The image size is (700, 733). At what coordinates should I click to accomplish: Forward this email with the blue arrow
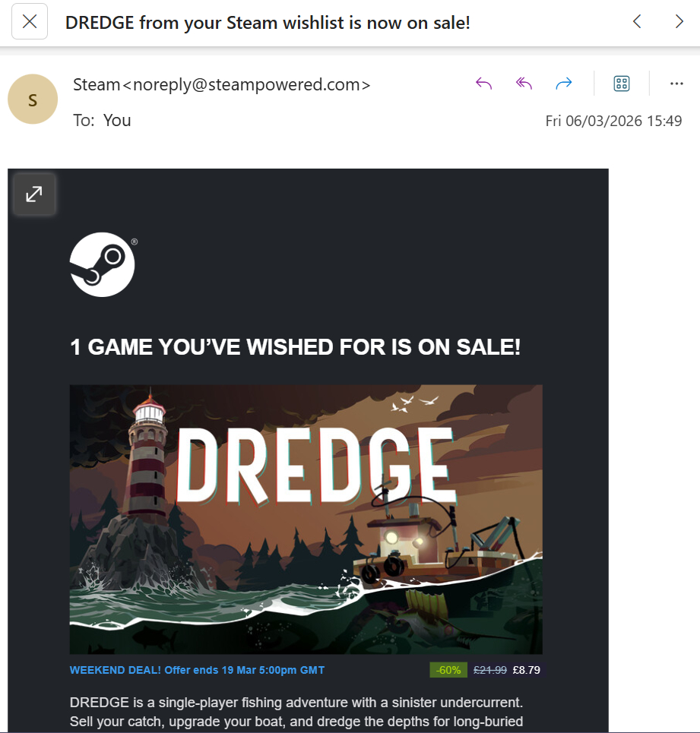564,84
